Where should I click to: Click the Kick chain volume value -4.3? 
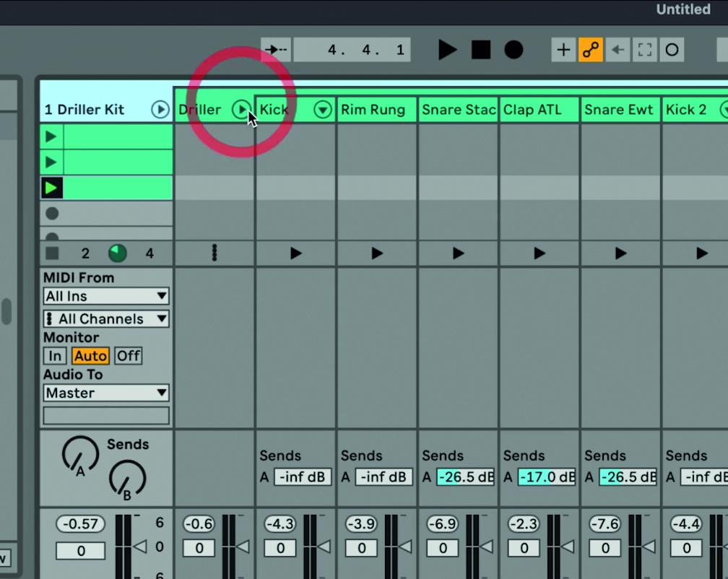pyautogui.click(x=280, y=524)
